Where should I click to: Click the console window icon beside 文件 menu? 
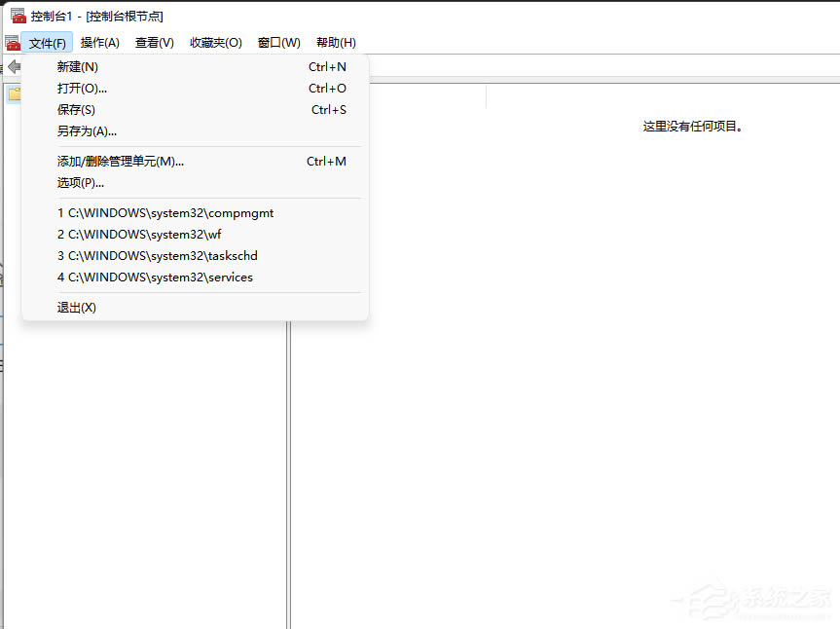tap(13, 42)
